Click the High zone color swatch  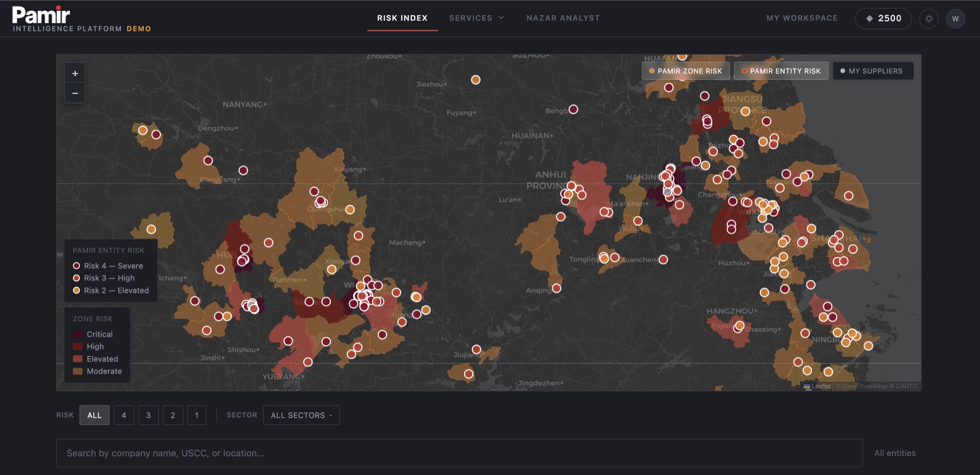(77, 347)
